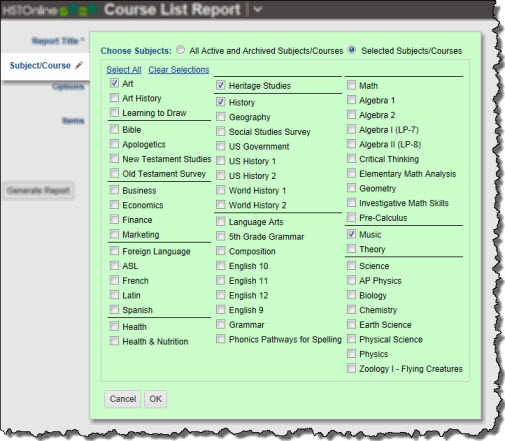
Task: Click the pencil icon beside Subject/Course
Action: pos(79,65)
